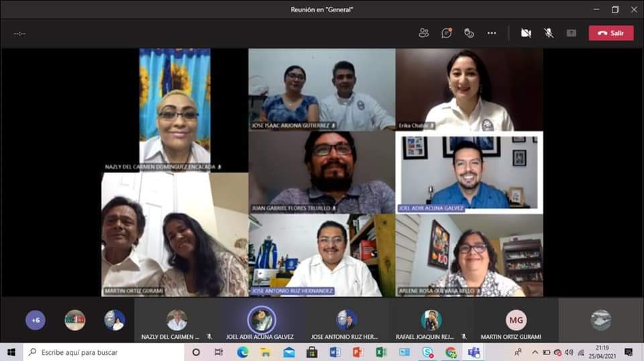Viewport: 644px width, 361px height.
Task: Open Skype from the taskbar
Action: coord(427,352)
